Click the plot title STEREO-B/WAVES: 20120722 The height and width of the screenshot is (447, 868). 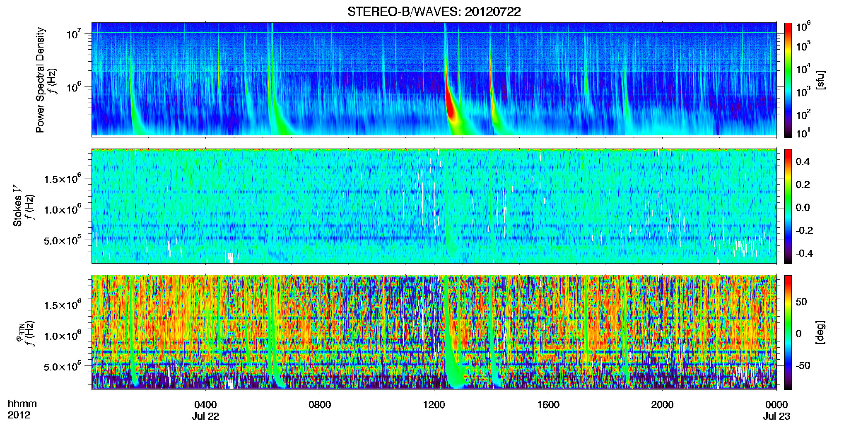point(434,12)
